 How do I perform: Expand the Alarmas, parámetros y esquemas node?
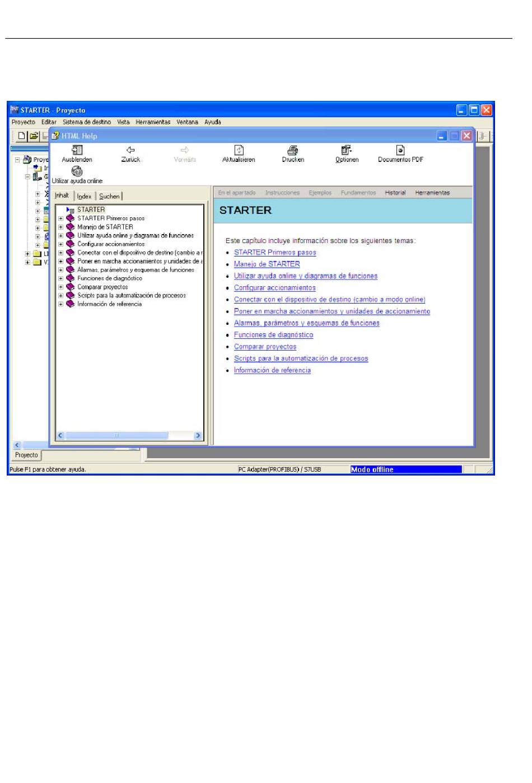(60, 270)
